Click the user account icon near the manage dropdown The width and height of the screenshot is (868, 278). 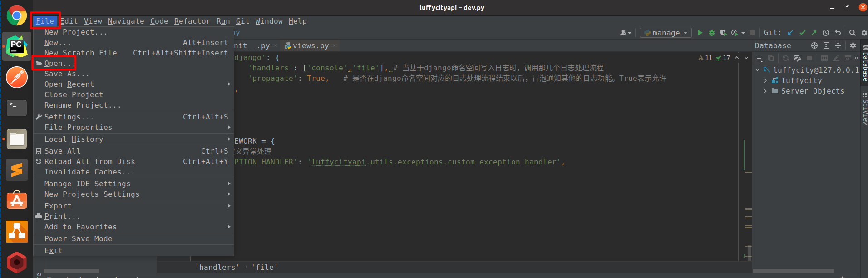coord(626,33)
